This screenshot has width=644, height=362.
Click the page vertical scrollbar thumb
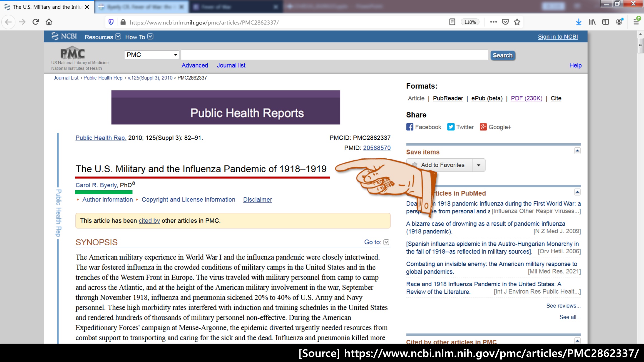pos(640,46)
